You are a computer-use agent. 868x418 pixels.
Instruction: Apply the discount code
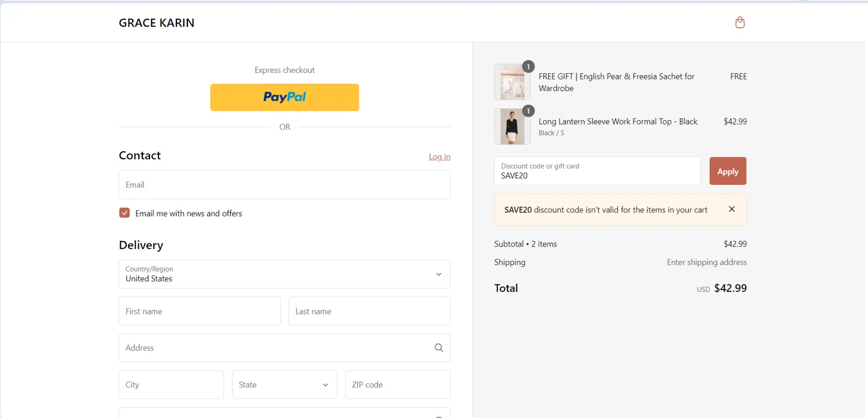point(728,171)
